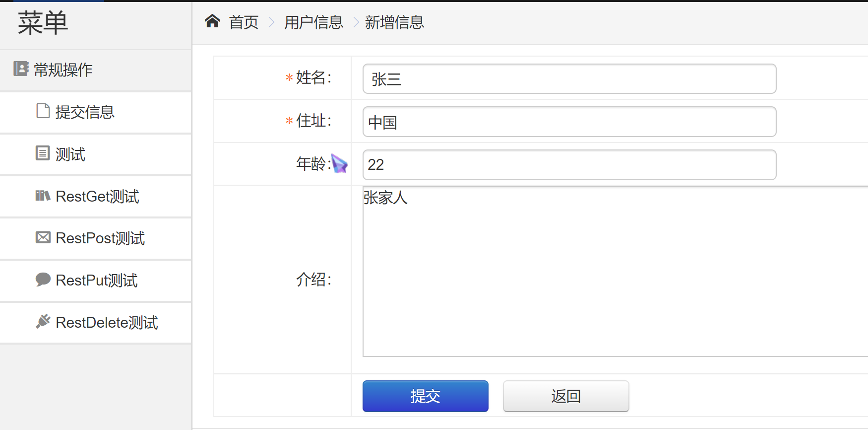Click the list icon beside 测试
This screenshot has height=430, width=868.
pos(43,153)
